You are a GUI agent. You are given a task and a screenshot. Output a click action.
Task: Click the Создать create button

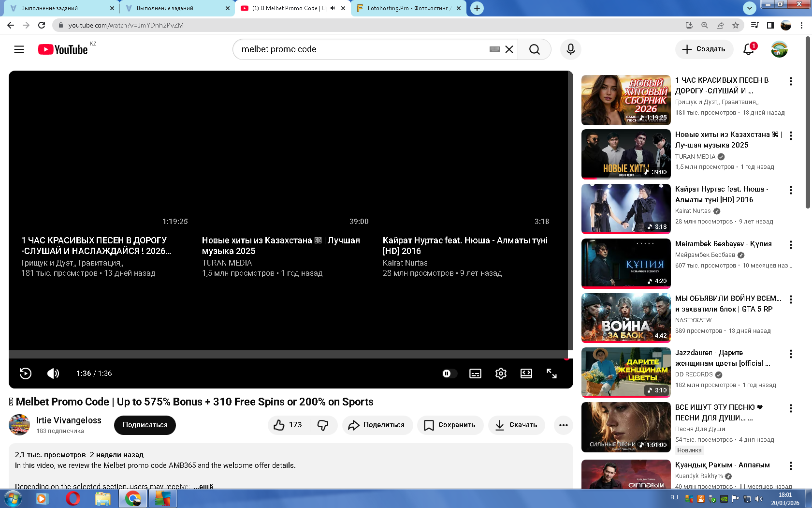(x=704, y=49)
